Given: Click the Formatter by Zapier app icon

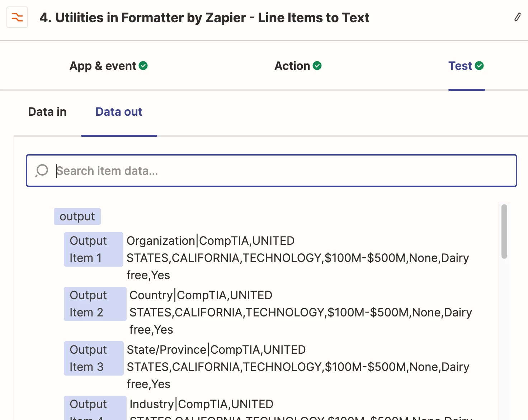Looking at the screenshot, I should (x=17, y=17).
